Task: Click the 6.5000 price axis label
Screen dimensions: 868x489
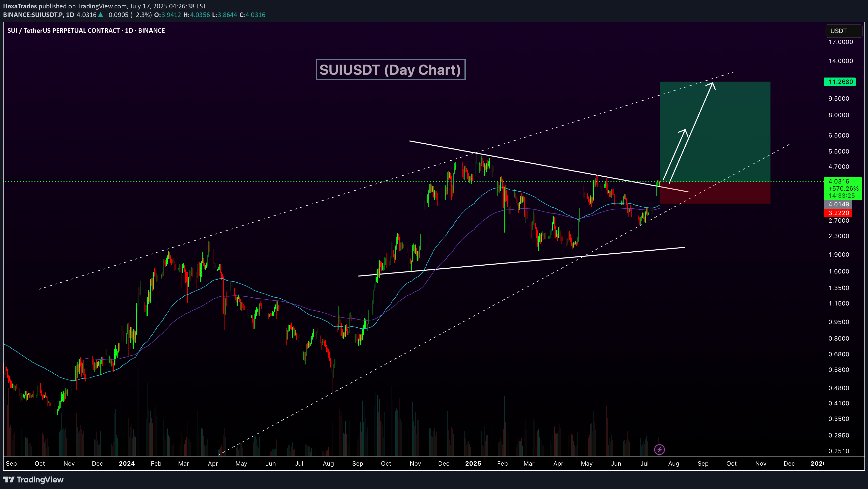Action: pos(839,135)
